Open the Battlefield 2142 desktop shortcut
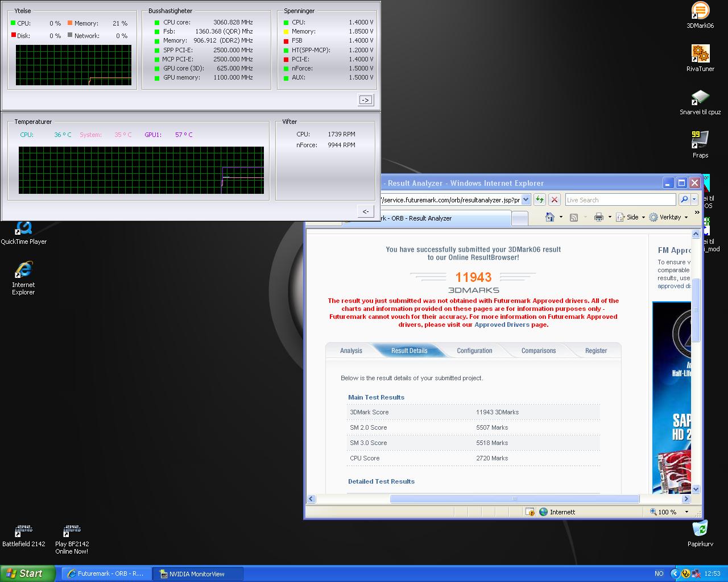The width and height of the screenshot is (728, 582). tap(23, 535)
